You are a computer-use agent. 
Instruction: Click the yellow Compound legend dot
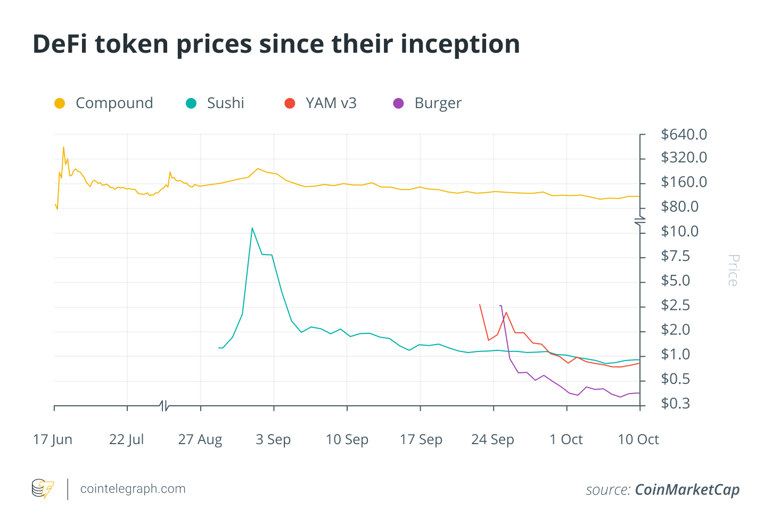point(60,103)
